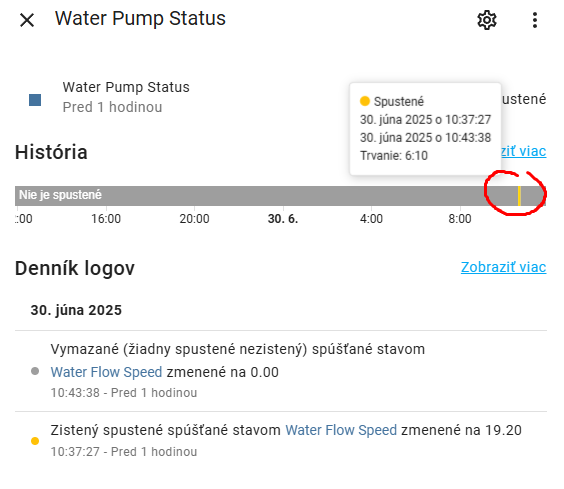The width and height of the screenshot is (564, 489).
Task: Open entity settings gear icon
Action: [487, 20]
